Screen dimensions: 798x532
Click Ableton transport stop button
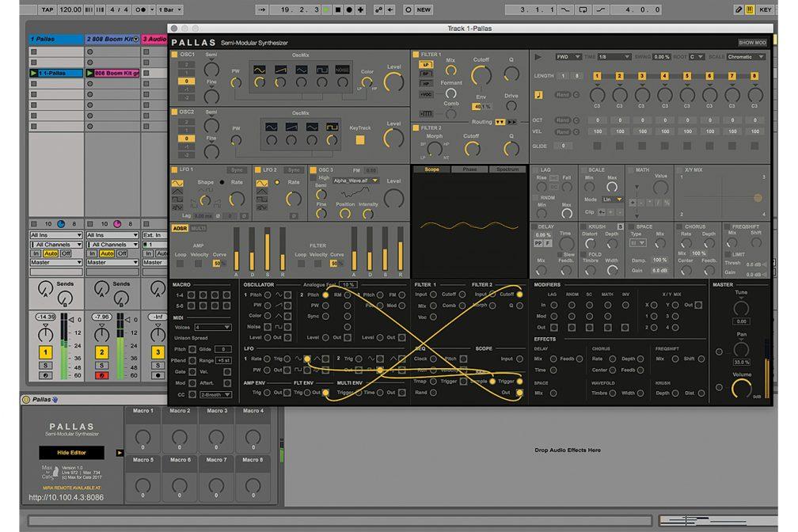337,9
